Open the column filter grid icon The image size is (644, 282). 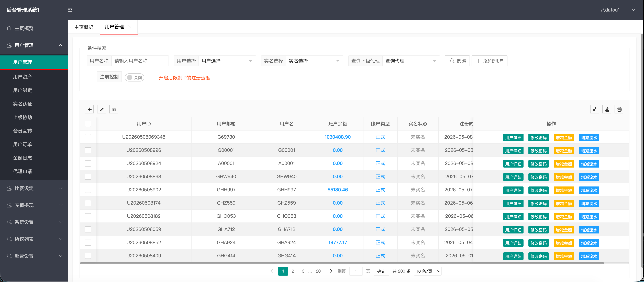click(x=595, y=109)
